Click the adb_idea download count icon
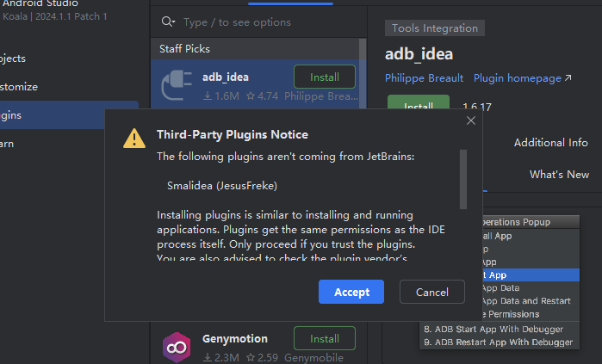This screenshot has width=602, height=364. (208, 96)
